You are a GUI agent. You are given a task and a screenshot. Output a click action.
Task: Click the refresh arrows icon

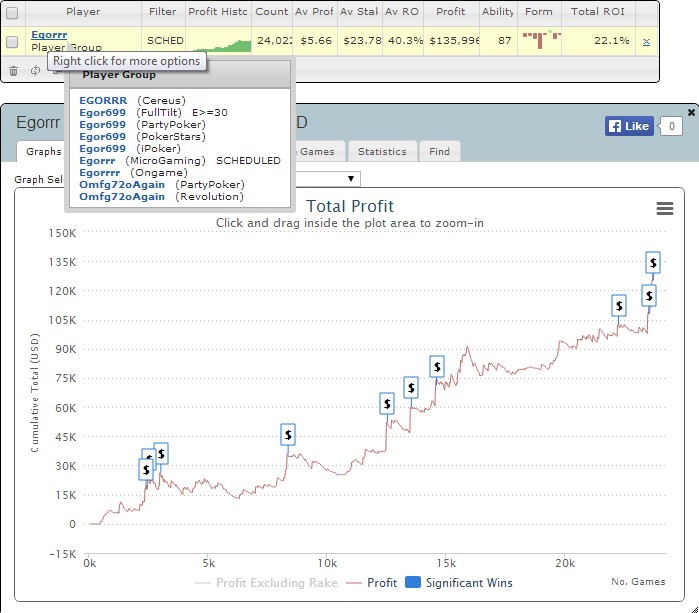click(x=35, y=70)
